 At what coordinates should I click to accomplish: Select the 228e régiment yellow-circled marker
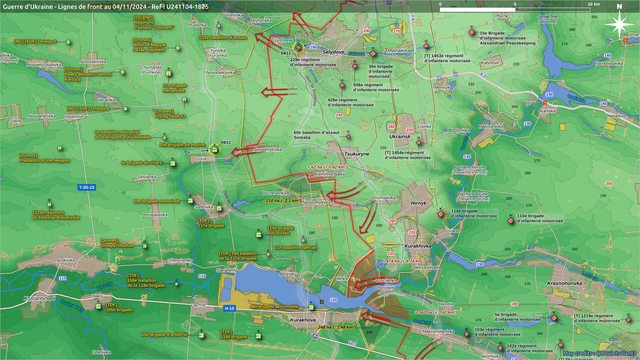click(298, 48)
